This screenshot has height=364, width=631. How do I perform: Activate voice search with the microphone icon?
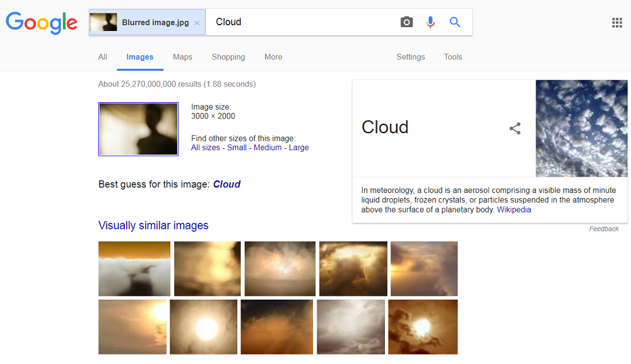tap(430, 22)
